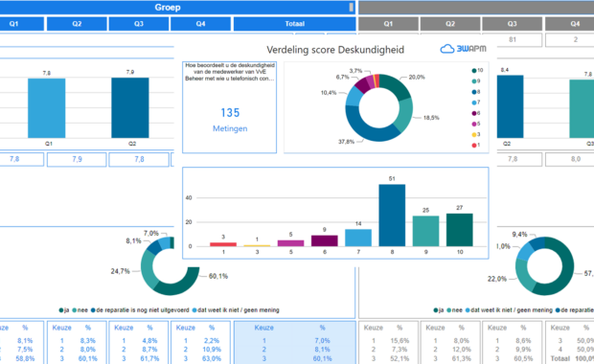Image resolution: width=594 pixels, height=364 pixels.
Task: Click the 7,9 average value box
Action: (77, 159)
